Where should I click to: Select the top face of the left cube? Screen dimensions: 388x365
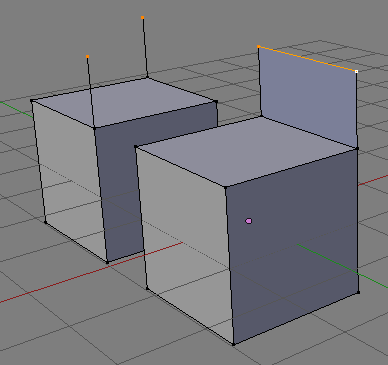[124, 103]
